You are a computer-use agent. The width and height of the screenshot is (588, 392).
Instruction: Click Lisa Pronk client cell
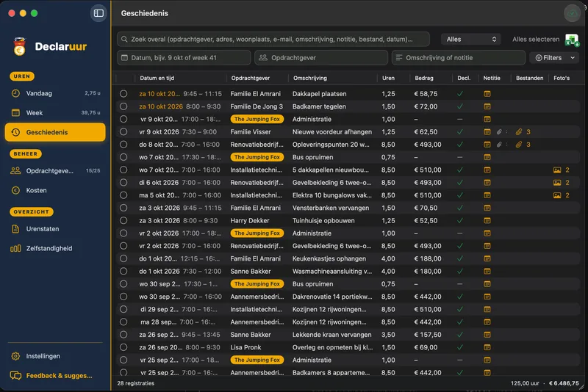point(245,347)
